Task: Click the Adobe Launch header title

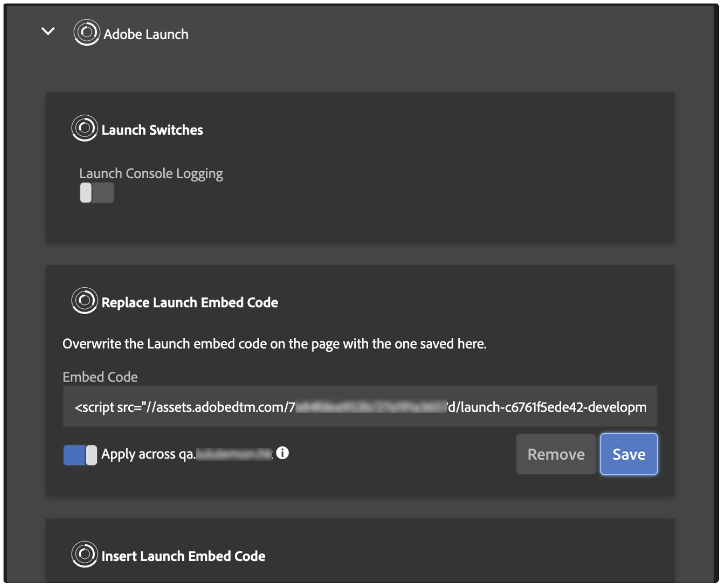Action: (x=146, y=34)
